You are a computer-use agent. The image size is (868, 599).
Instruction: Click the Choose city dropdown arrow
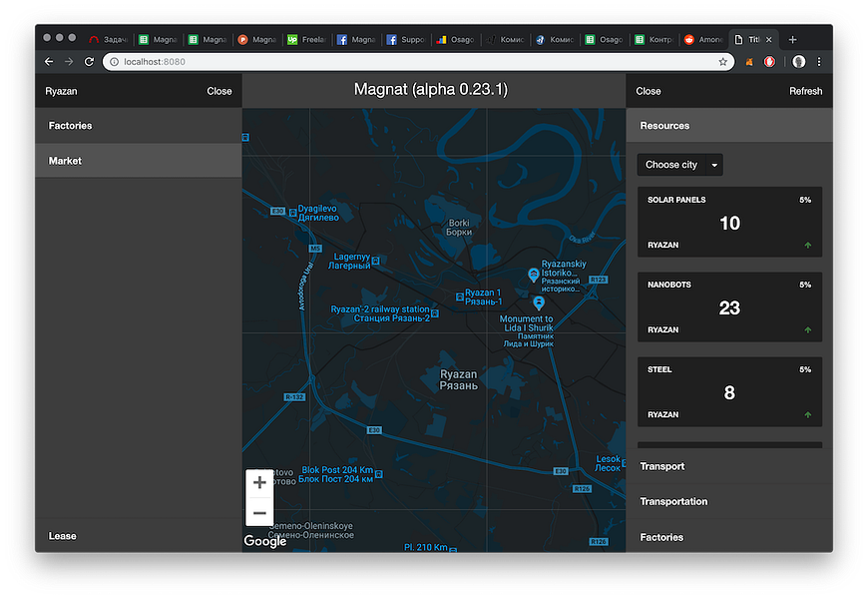point(714,165)
